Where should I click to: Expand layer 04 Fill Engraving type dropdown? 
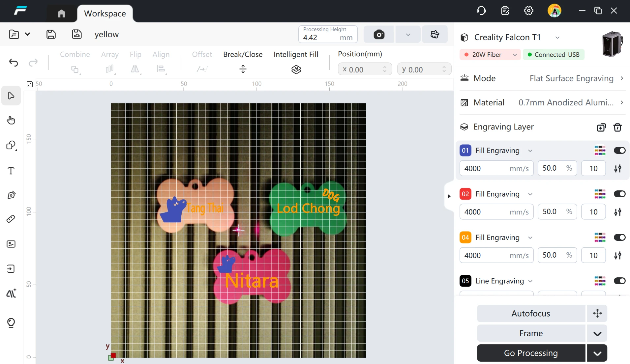point(530,238)
